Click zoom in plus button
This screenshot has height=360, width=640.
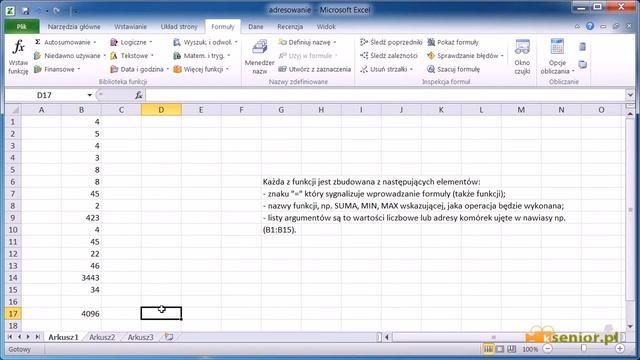[x=620, y=349]
